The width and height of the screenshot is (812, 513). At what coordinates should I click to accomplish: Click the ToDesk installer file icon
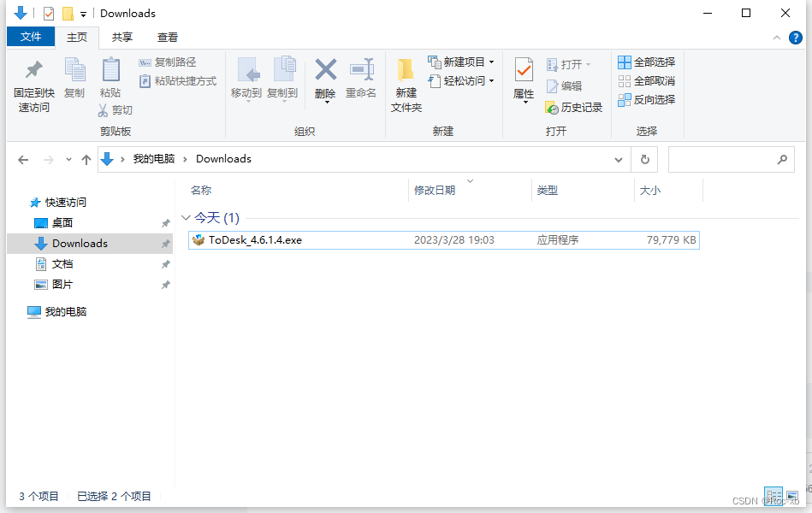tap(199, 240)
